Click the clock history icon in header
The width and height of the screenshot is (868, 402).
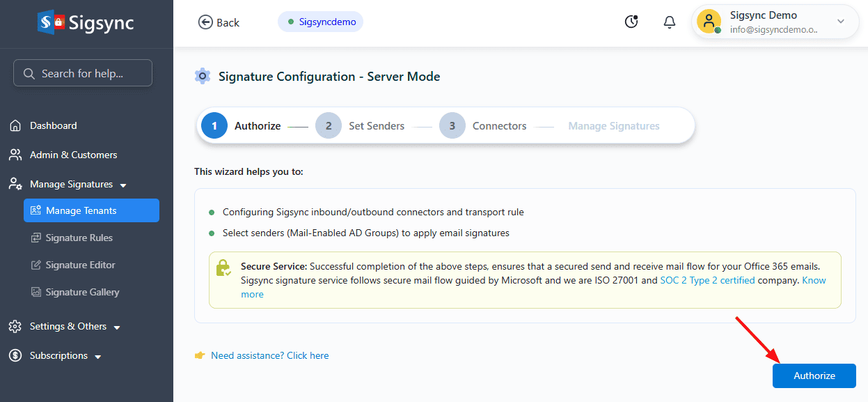[x=631, y=22]
